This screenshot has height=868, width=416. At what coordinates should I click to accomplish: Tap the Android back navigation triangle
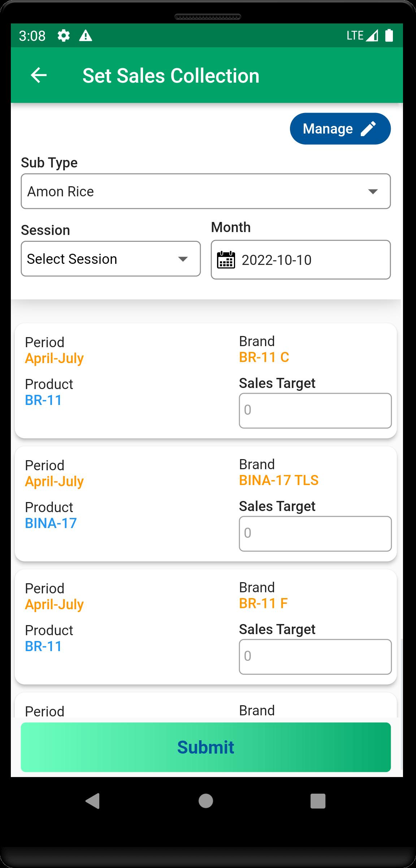(93, 801)
